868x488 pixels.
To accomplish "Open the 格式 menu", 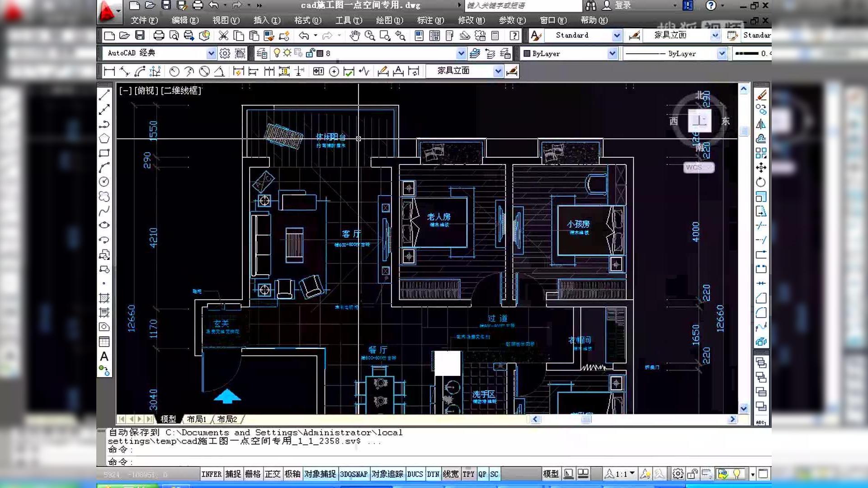I will pyautogui.click(x=307, y=20).
